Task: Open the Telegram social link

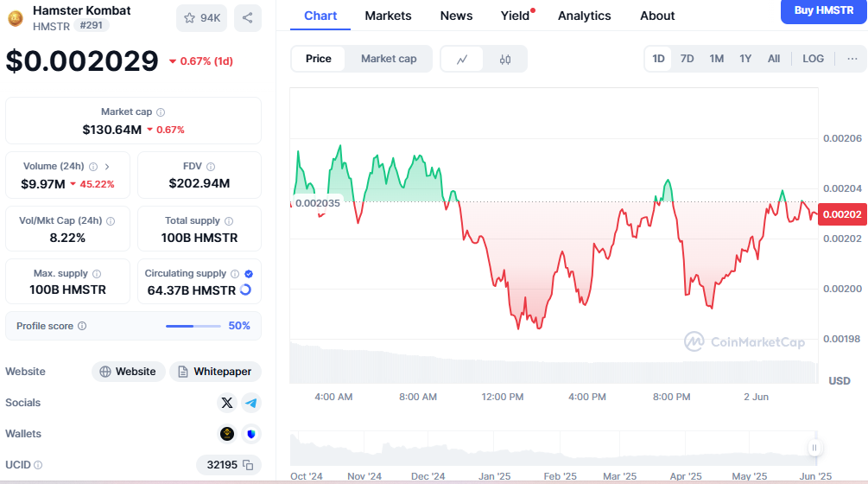Action: pyautogui.click(x=251, y=403)
